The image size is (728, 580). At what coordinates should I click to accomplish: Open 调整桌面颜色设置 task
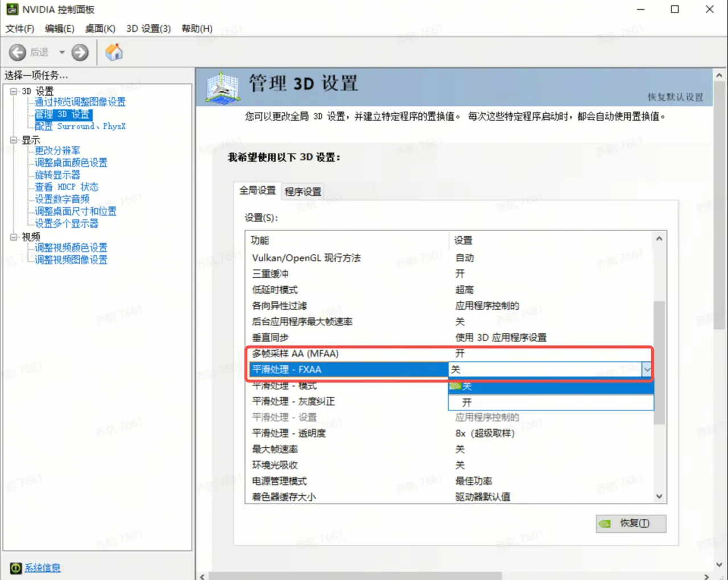71,163
